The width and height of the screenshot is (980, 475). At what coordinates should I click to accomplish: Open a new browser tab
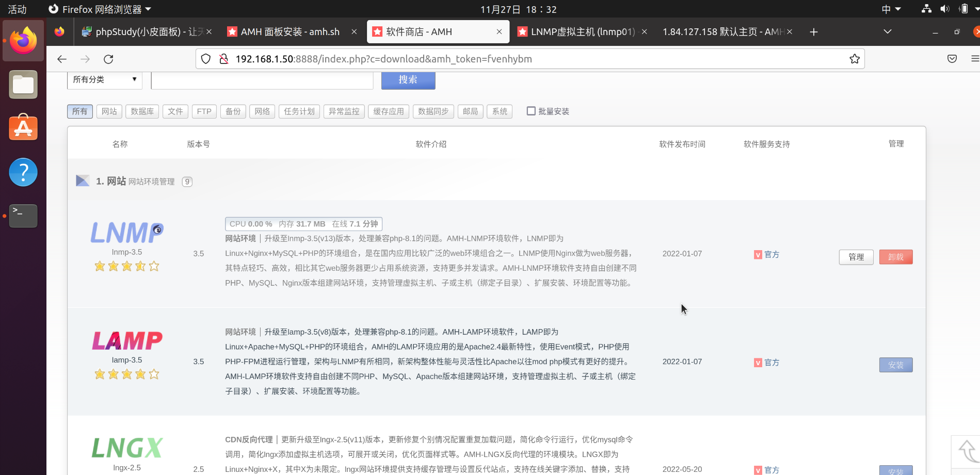point(814,32)
